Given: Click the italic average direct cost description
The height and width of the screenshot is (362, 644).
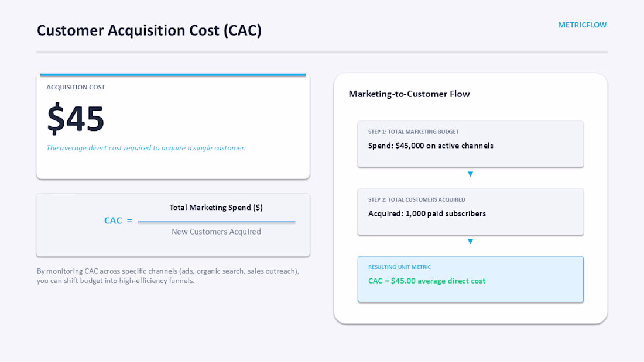Looking at the screenshot, I should point(145,148).
